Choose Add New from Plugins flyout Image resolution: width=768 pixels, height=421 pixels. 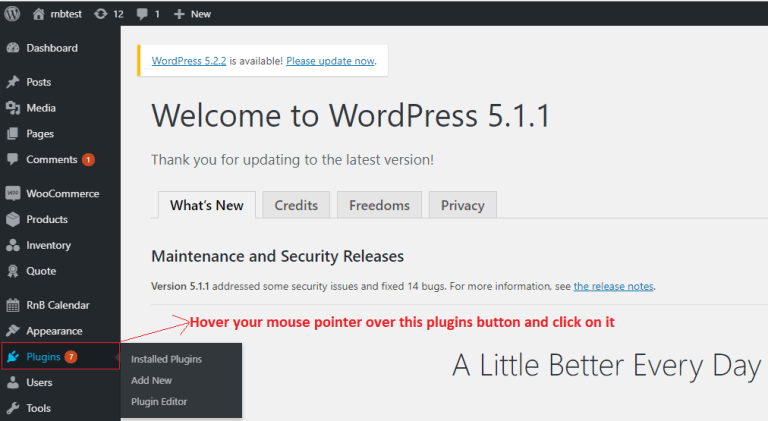(x=151, y=380)
